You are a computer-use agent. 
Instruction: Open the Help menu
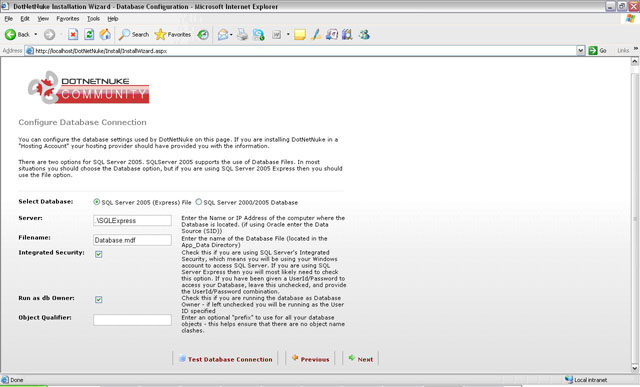tap(113, 19)
